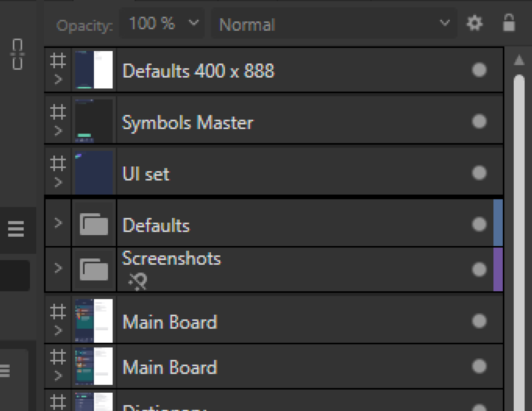532x411 pixels.
Task: Click the chain link icon in left strip
Action: 18,55
